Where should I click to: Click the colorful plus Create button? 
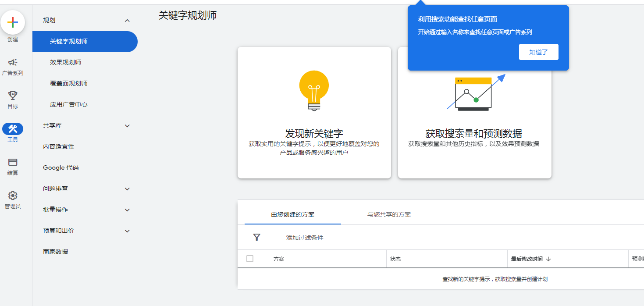13,22
